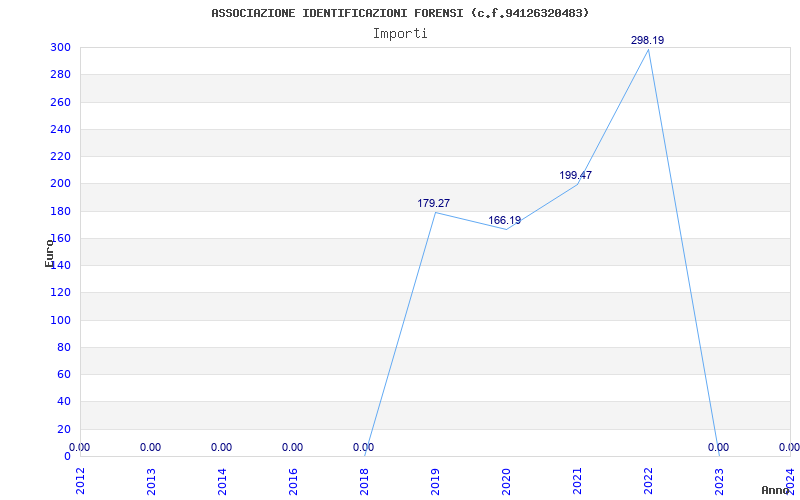This screenshot has width=800, height=500.
Task: Click the Anno x-axis title
Action: [775, 490]
